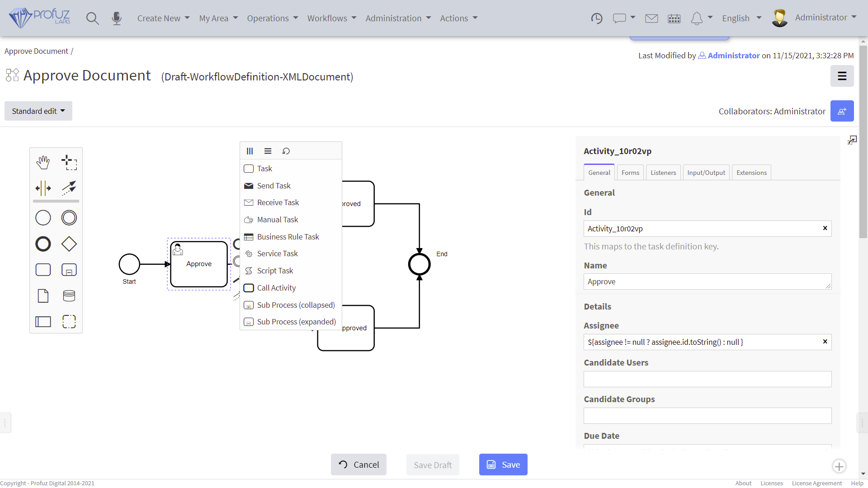
Task: Activate the hand tool in the palette
Action: point(43,163)
